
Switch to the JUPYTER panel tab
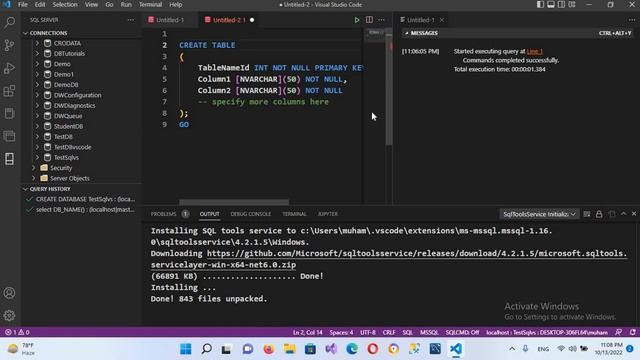click(328, 214)
